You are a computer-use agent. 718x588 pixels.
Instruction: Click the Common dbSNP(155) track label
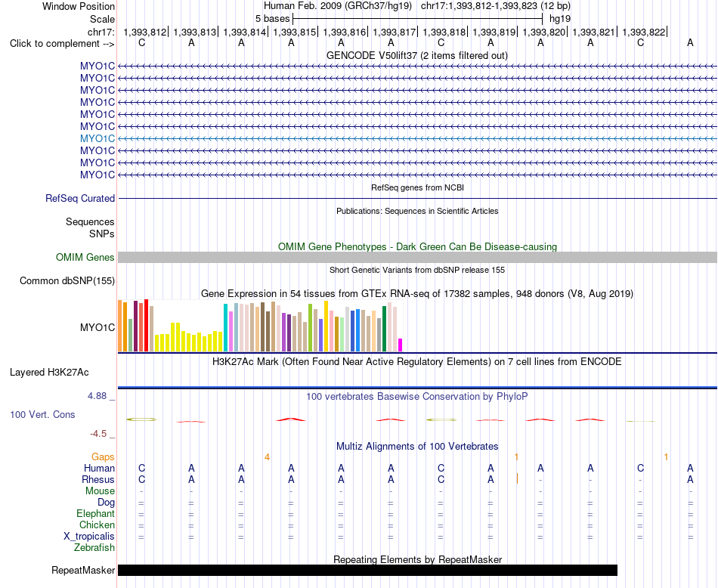[x=67, y=280]
